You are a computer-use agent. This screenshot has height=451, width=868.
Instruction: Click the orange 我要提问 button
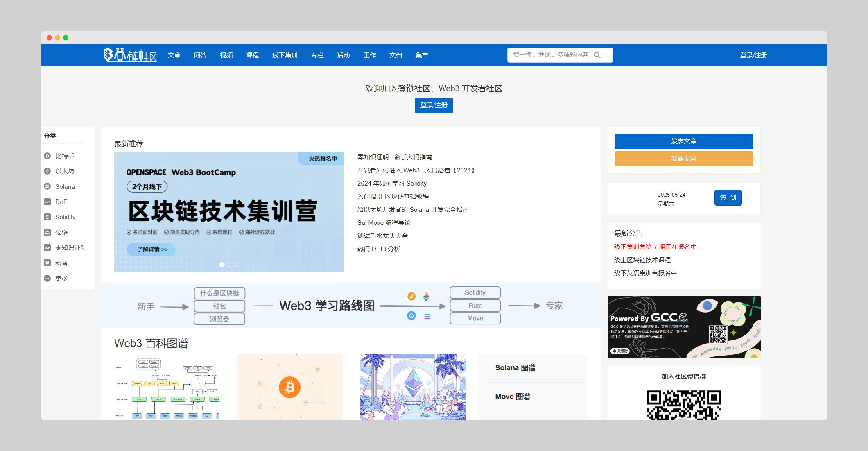point(683,159)
